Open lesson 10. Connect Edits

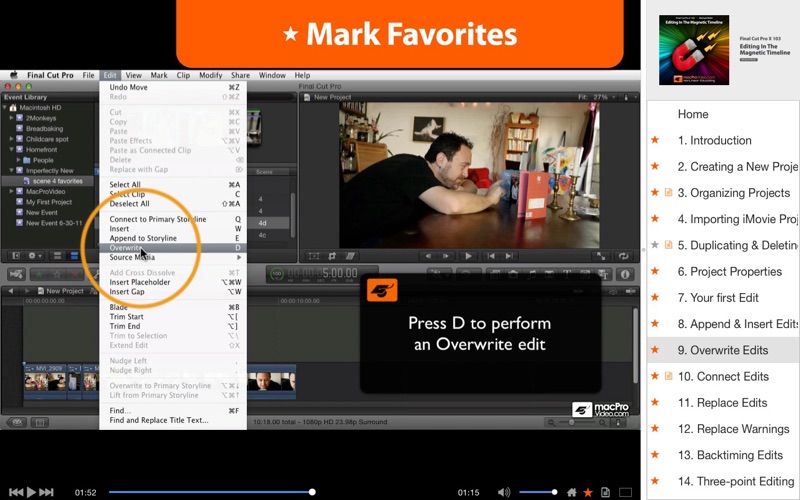(723, 376)
